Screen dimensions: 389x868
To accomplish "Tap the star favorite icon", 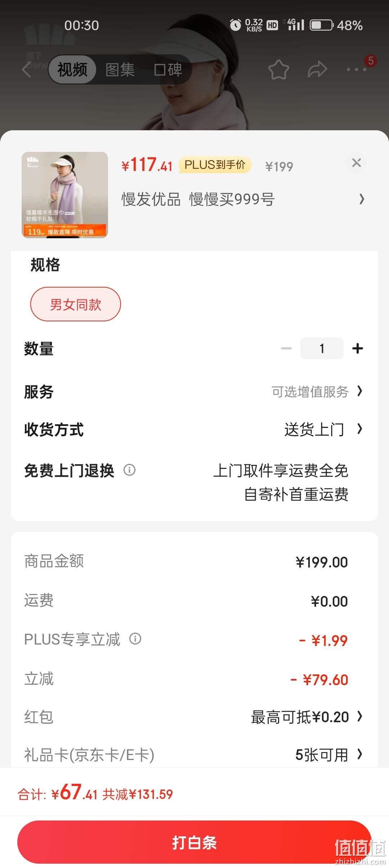I will point(279,69).
